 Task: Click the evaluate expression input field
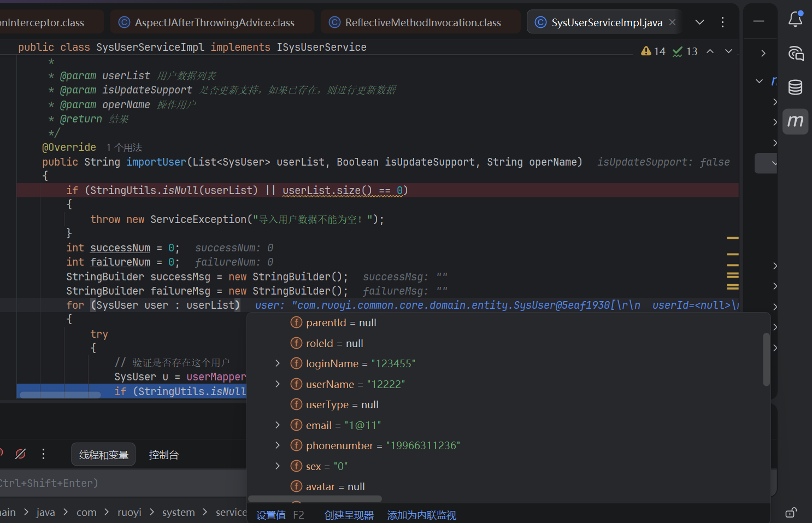tap(123, 483)
